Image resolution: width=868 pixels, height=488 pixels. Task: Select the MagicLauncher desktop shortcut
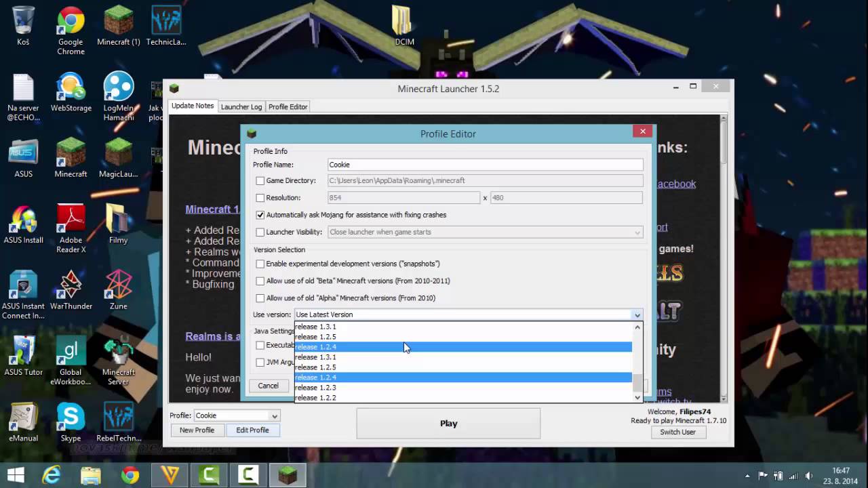[119, 158]
